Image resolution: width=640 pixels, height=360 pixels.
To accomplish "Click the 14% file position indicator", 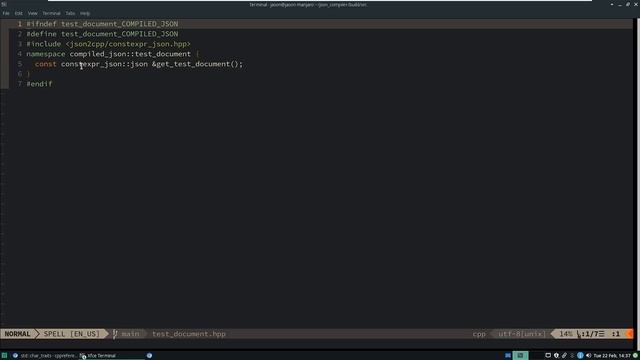I will click(x=566, y=334).
